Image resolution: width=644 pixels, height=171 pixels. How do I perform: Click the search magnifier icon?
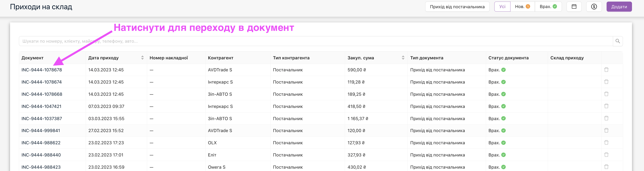pos(617,41)
